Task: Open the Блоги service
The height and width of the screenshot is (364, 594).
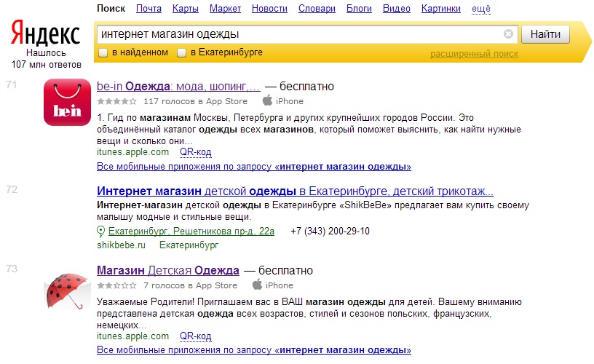Action: coord(359,8)
